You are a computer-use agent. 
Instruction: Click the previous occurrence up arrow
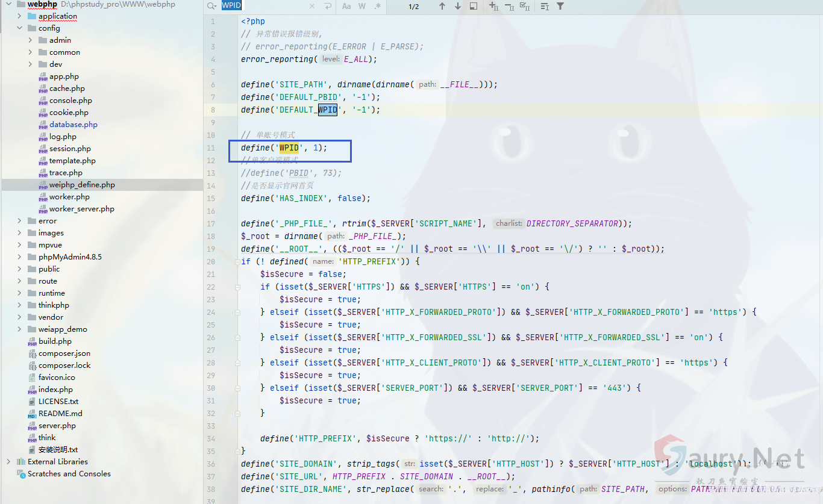click(x=442, y=6)
